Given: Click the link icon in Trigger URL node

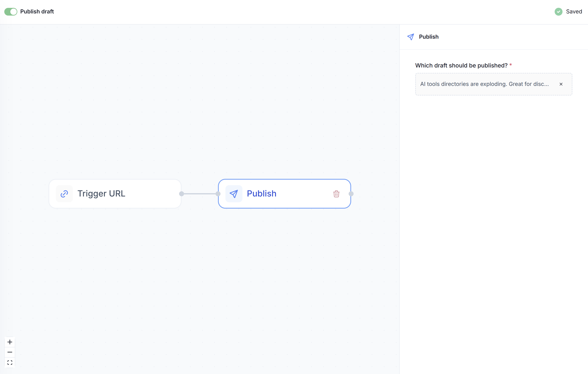Looking at the screenshot, I should point(64,194).
